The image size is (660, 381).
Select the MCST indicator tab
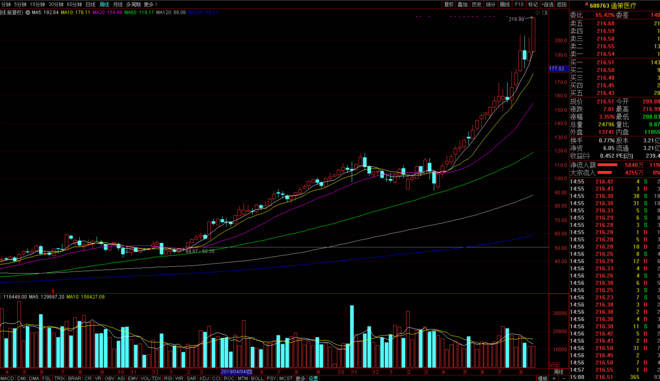coord(285,378)
